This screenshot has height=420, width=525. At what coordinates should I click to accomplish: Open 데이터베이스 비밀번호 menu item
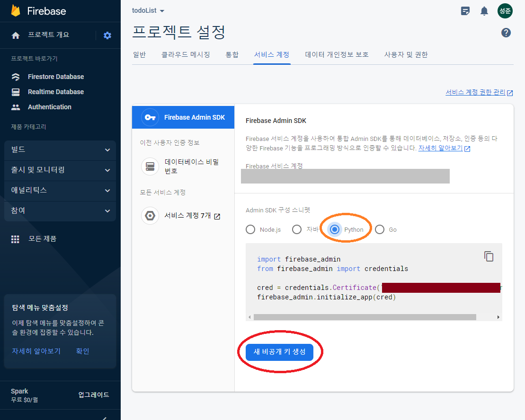(183, 166)
